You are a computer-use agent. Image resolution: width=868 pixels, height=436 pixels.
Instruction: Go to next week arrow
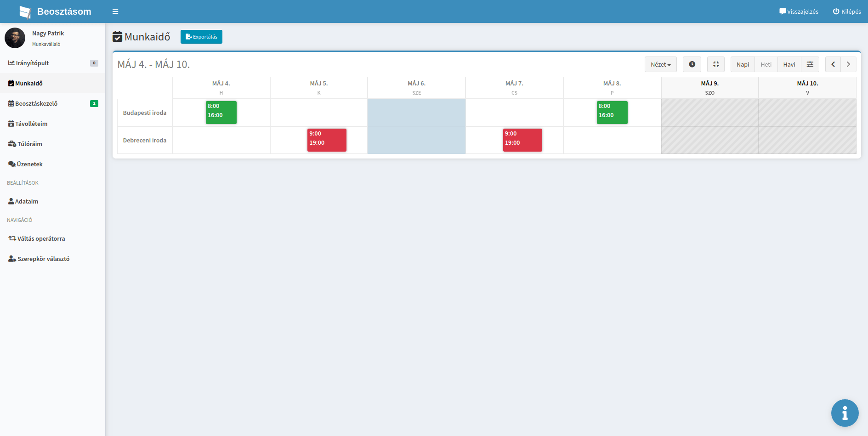[x=848, y=64]
